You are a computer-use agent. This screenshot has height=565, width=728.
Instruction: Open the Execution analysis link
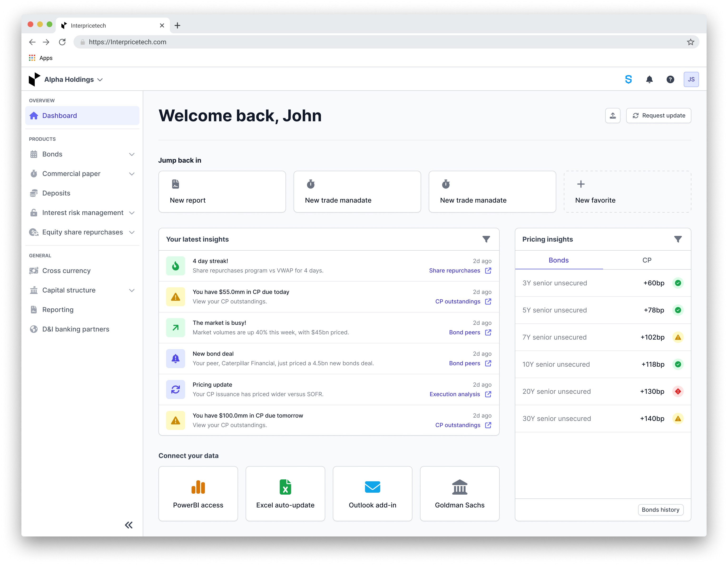455,394
